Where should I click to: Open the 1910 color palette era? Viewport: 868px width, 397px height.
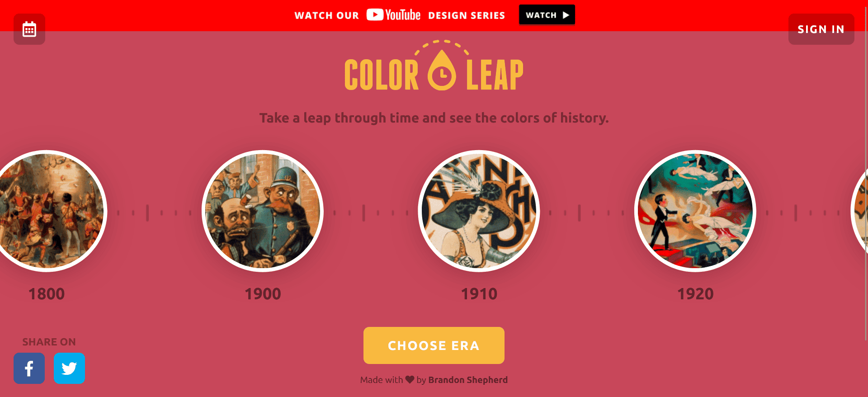click(479, 211)
